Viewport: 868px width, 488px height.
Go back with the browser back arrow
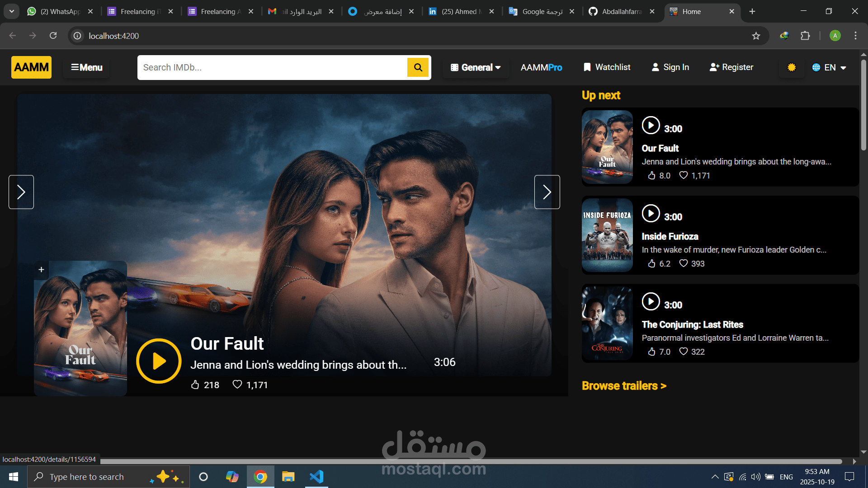tap(13, 36)
